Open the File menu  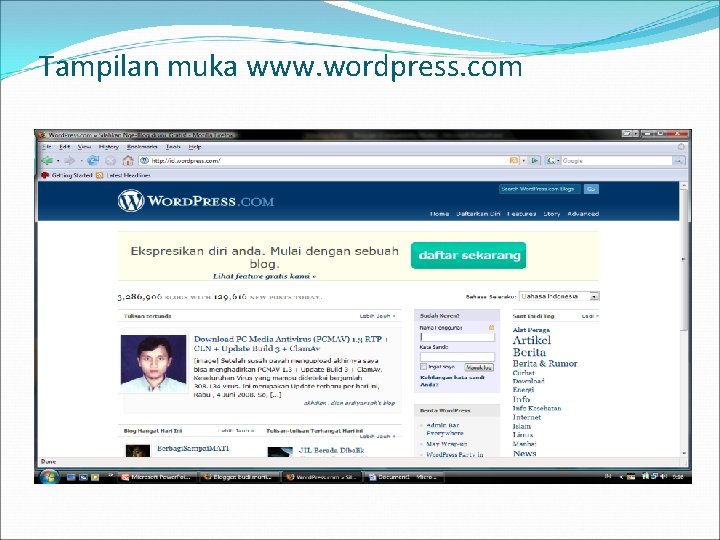click(x=46, y=147)
